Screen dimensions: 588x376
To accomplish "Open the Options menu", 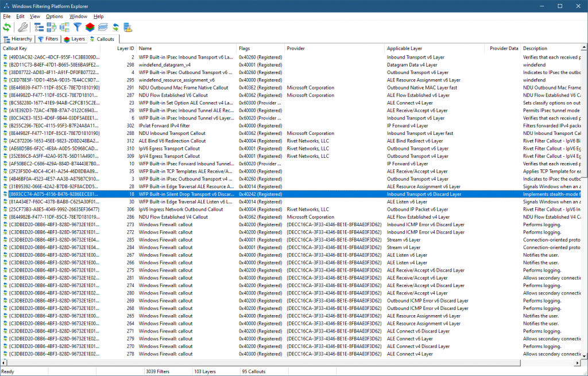I will tap(55, 17).
